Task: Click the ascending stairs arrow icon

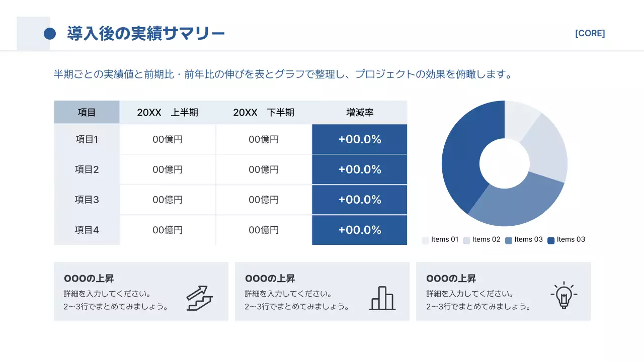Action: [x=200, y=298]
